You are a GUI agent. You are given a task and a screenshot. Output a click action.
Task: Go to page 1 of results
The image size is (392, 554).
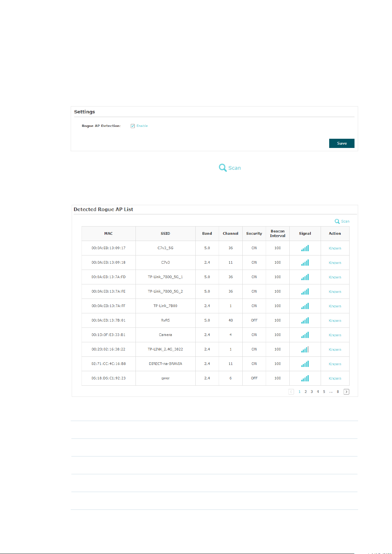click(x=299, y=392)
